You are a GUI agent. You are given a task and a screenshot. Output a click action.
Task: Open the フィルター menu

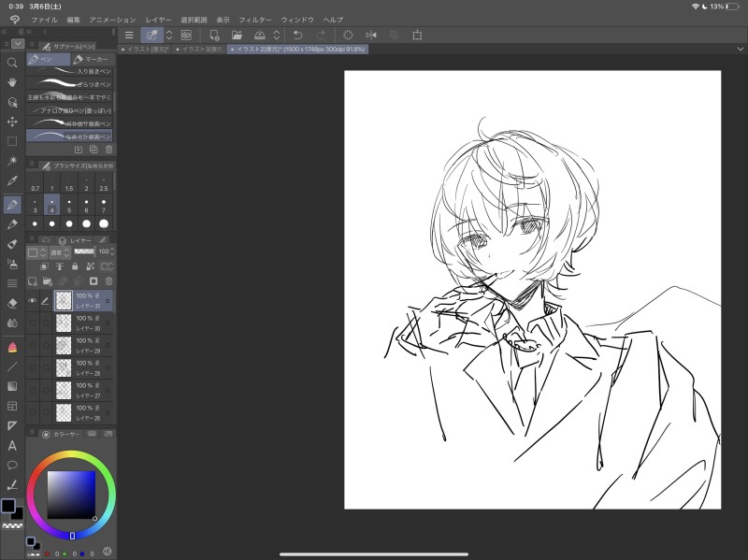(x=255, y=20)
